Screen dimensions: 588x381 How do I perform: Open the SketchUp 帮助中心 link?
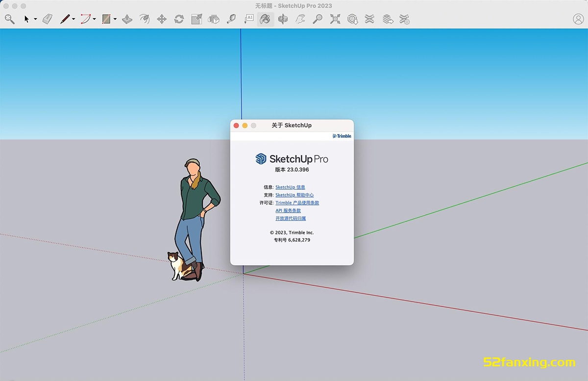click(294, 195)
